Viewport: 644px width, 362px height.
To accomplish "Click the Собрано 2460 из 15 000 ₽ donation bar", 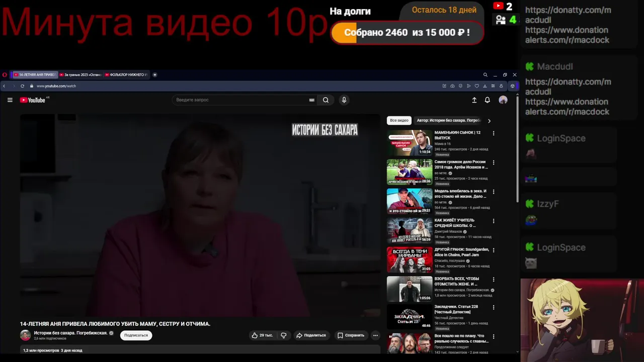I will pos(407,33).
